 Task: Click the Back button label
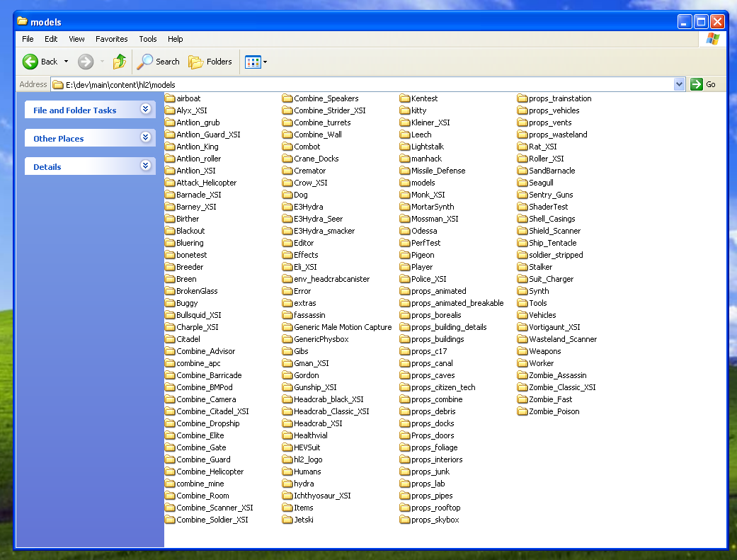[50, 62]
